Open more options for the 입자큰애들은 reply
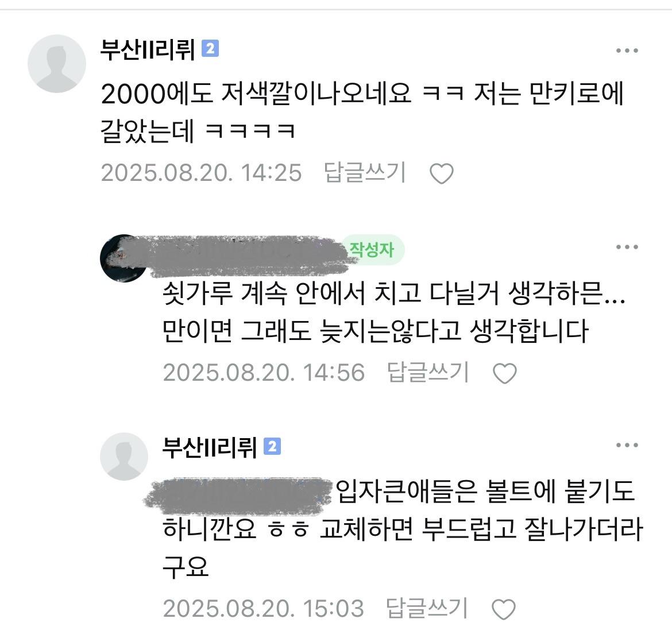 (627, 445)
